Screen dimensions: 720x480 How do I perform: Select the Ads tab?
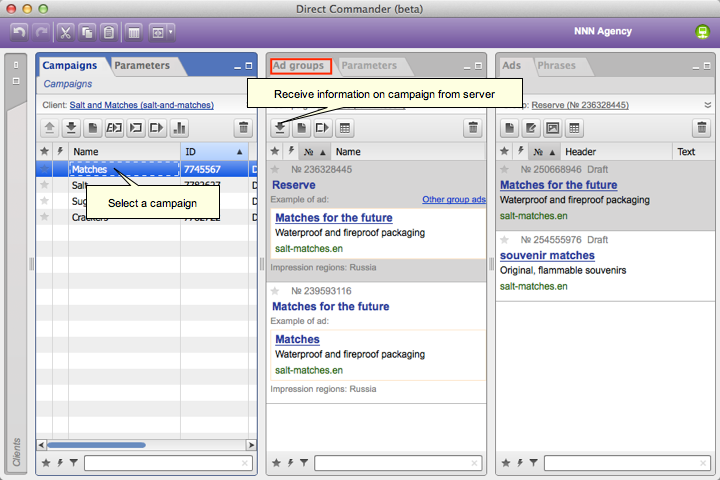(511, 65)
